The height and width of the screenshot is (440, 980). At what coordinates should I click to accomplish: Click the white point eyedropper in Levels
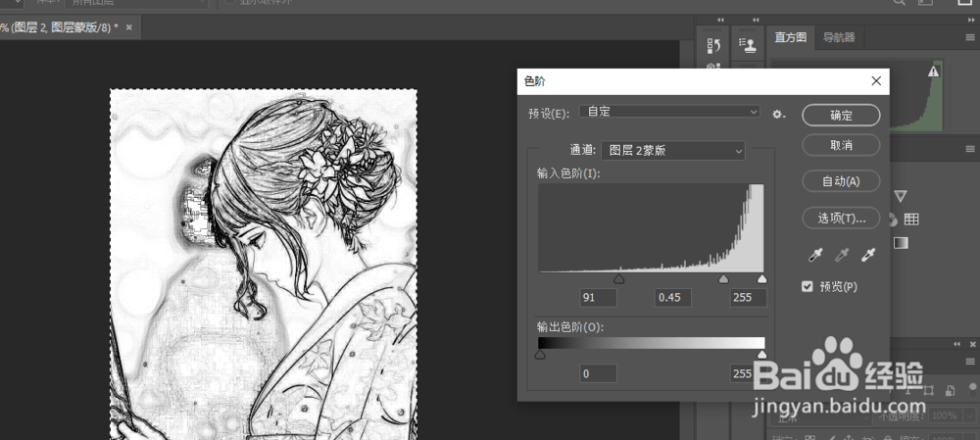(x=868, y=255)
